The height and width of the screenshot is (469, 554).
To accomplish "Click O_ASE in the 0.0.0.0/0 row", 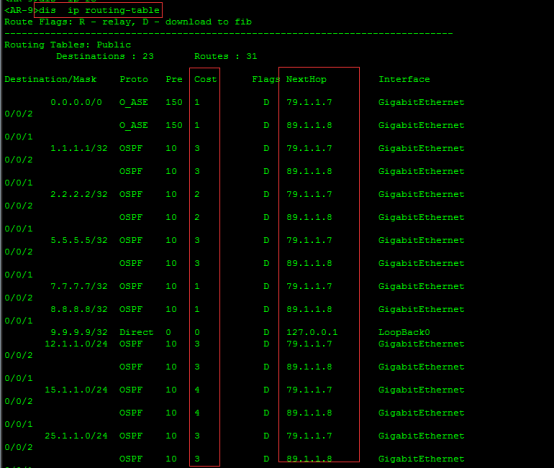I will coord(134,102).
